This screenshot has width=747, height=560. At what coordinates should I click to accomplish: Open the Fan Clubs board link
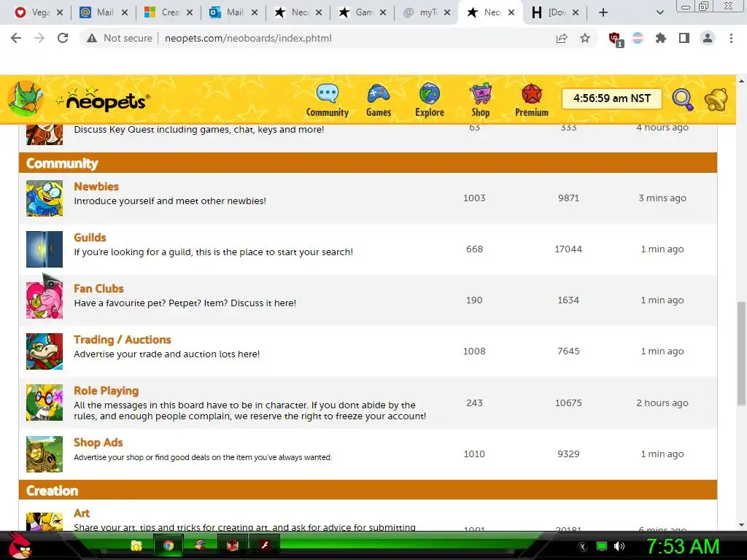(x=98, y=289)
